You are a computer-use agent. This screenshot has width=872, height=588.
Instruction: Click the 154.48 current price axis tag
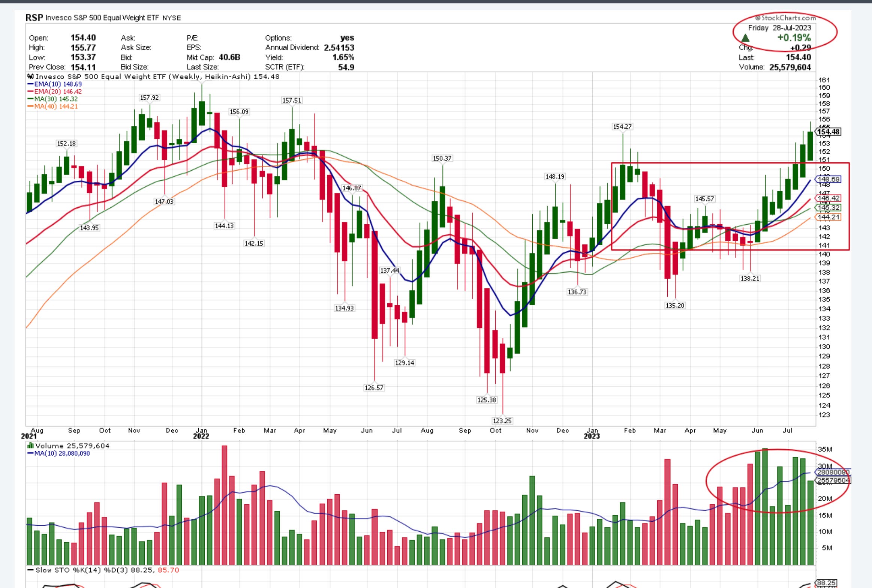828,132
